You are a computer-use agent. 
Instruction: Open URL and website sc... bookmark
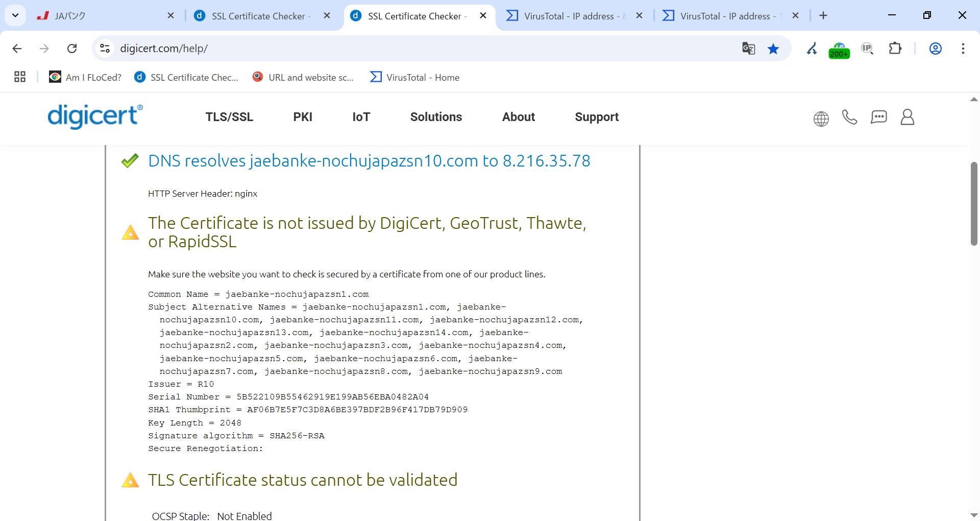(303, 77)
